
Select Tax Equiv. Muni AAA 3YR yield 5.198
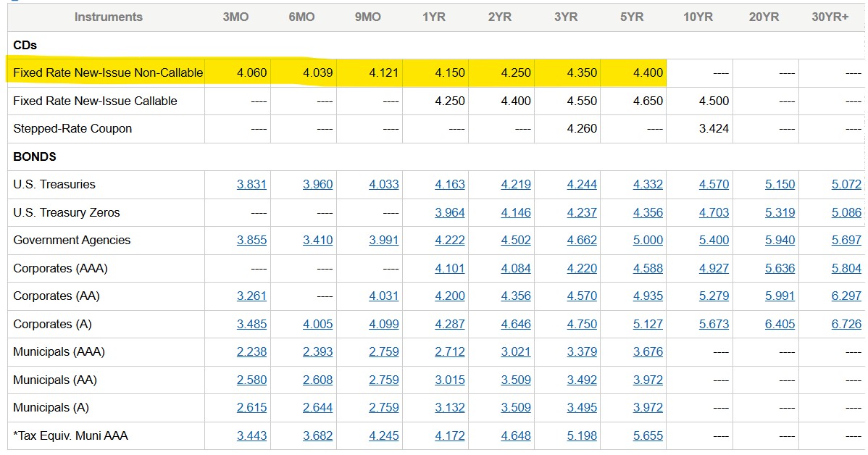pos(582,436)
